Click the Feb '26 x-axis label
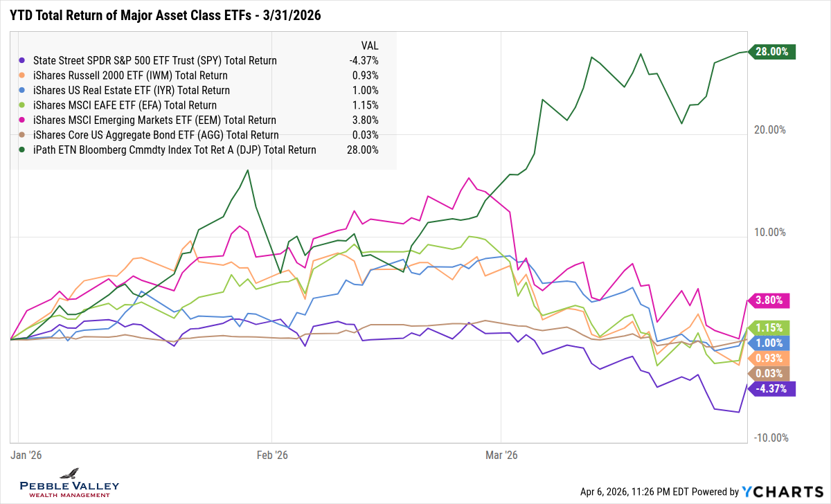 click(272, 455)
